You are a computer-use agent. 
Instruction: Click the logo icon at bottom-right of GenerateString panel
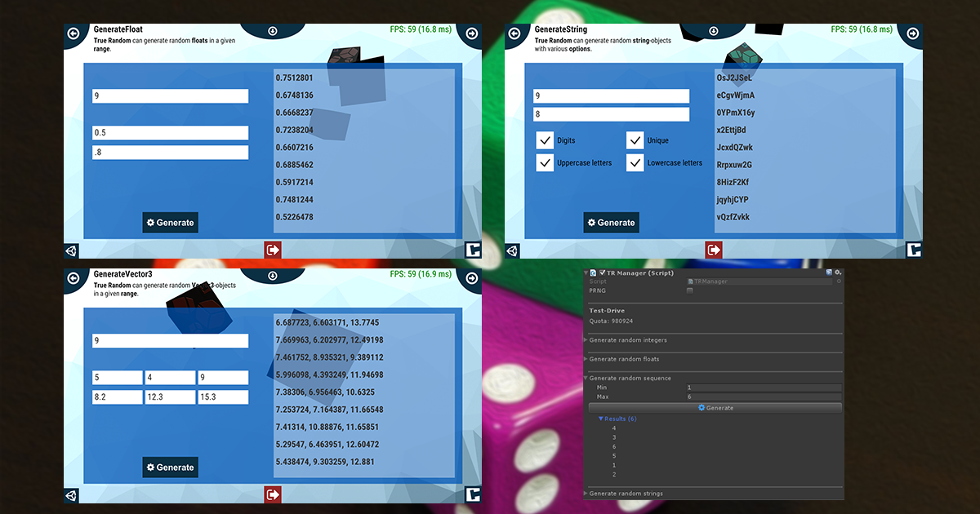pos(913,250)
